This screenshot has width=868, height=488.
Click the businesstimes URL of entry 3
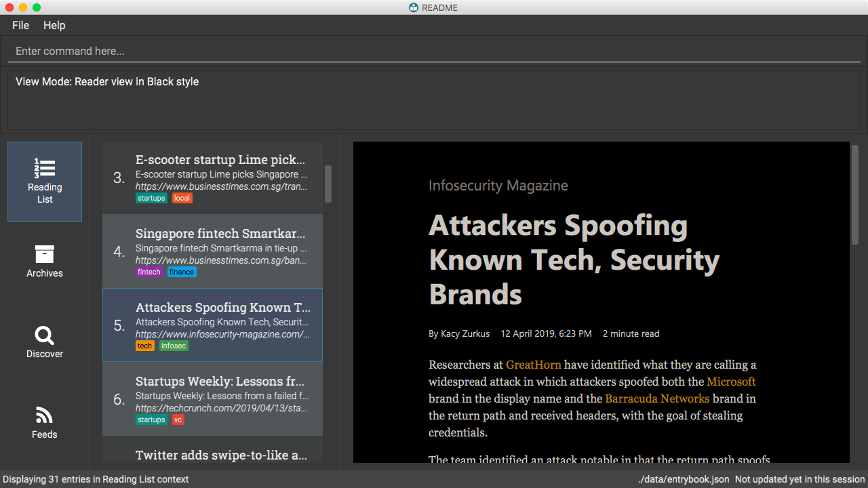222,186
